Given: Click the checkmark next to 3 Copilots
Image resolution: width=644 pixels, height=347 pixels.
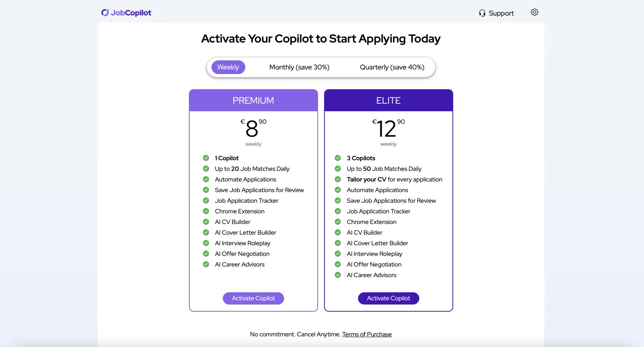Looking at the screenshot, I should click(338, 158).
